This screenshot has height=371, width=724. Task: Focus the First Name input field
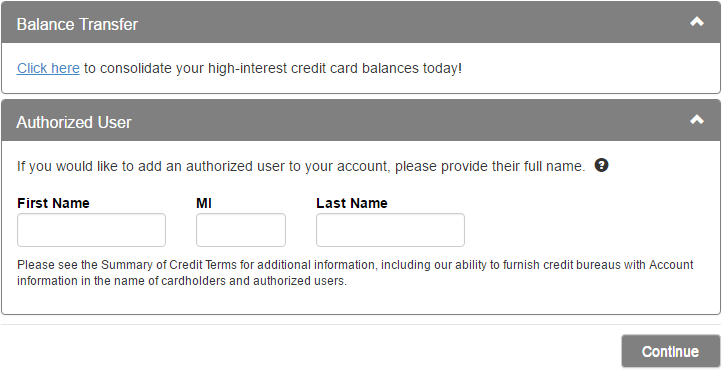point(91,230)
